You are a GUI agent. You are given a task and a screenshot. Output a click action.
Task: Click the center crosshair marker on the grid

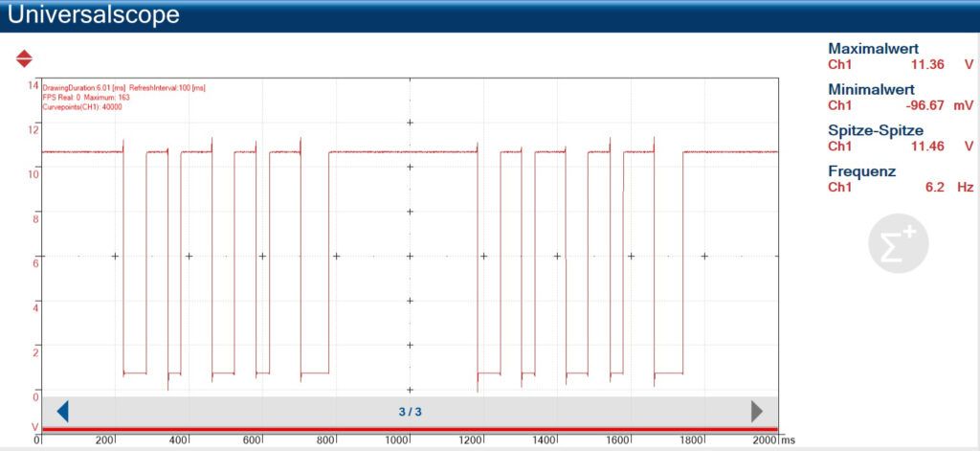click(410, 256)
